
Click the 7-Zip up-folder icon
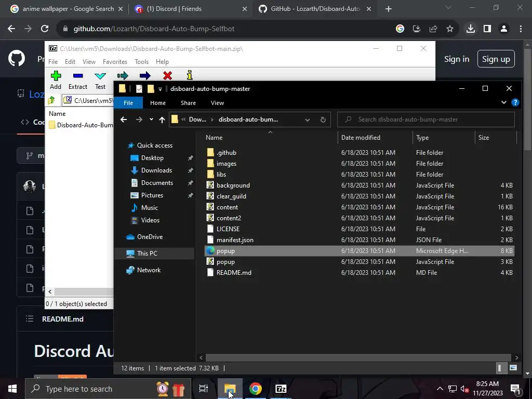[x=51, y=100]
